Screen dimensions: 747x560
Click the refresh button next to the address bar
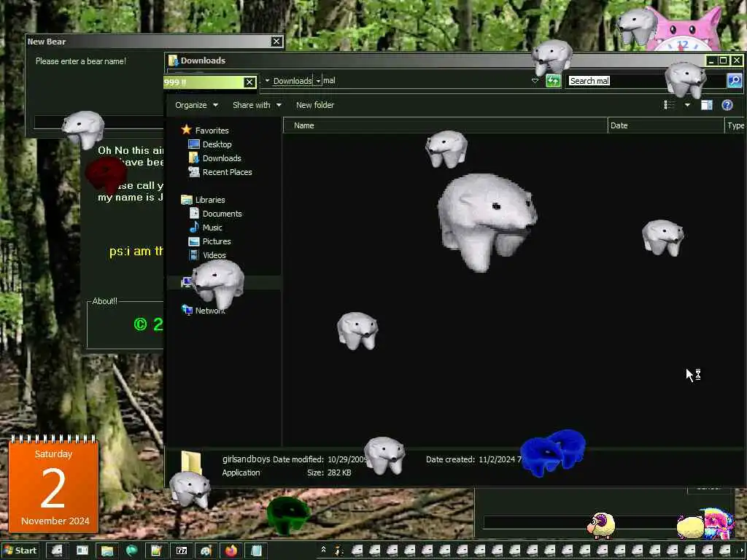[x=553, y=80]
